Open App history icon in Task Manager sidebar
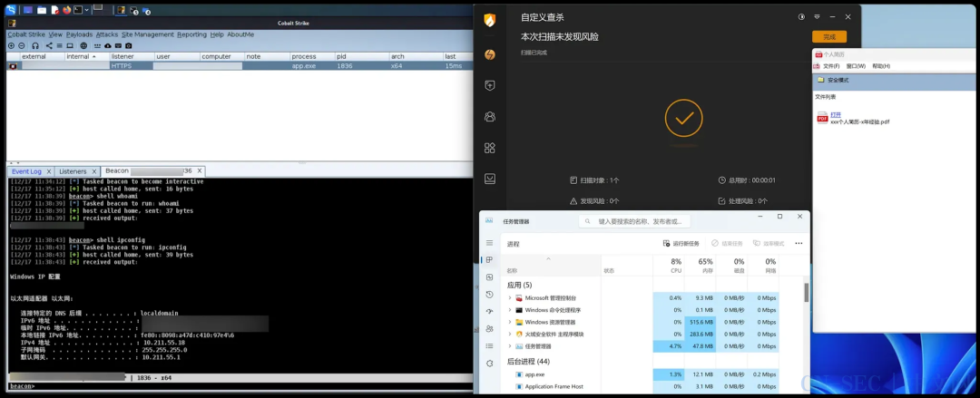The image size is (980, 398). click(489, 295)
